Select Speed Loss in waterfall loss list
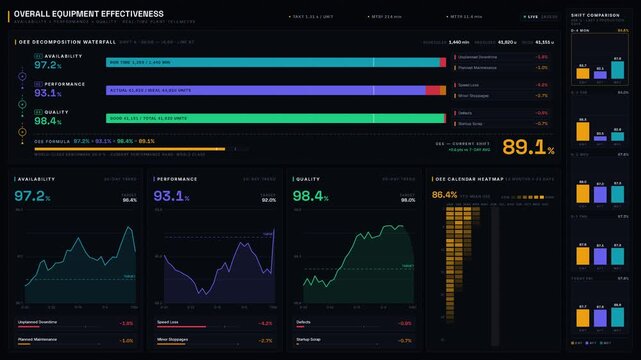 pyautogui.click(x=502, y=85)
